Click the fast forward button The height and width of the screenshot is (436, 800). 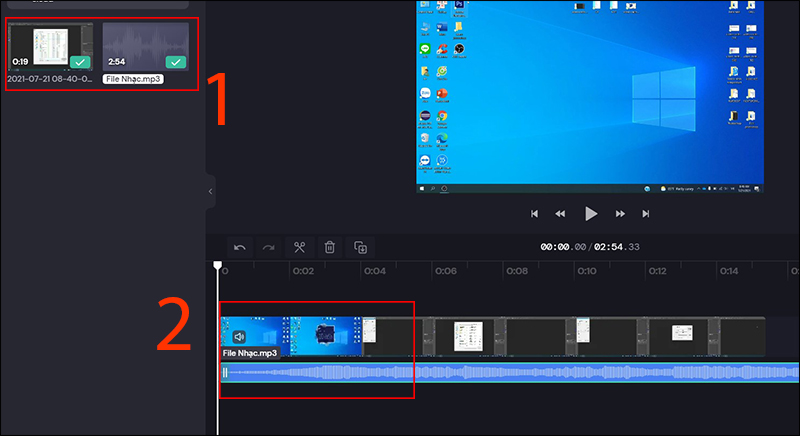tap(620, 214)
